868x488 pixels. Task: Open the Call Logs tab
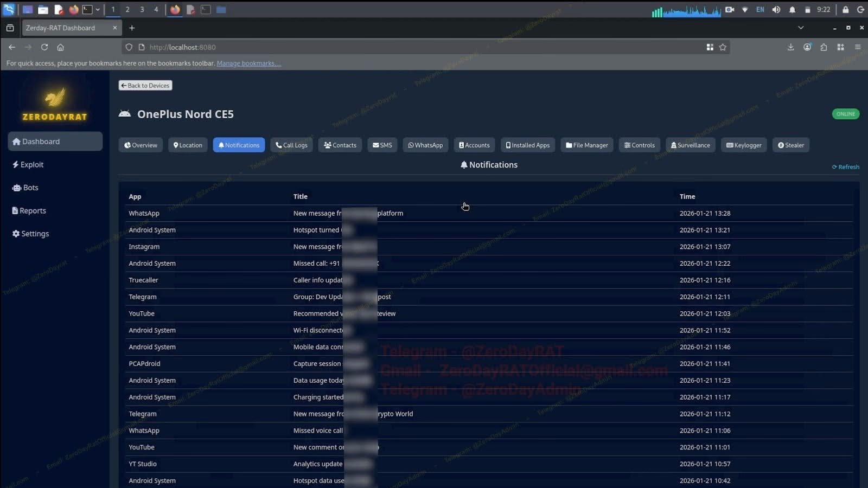tap(291, 145)
